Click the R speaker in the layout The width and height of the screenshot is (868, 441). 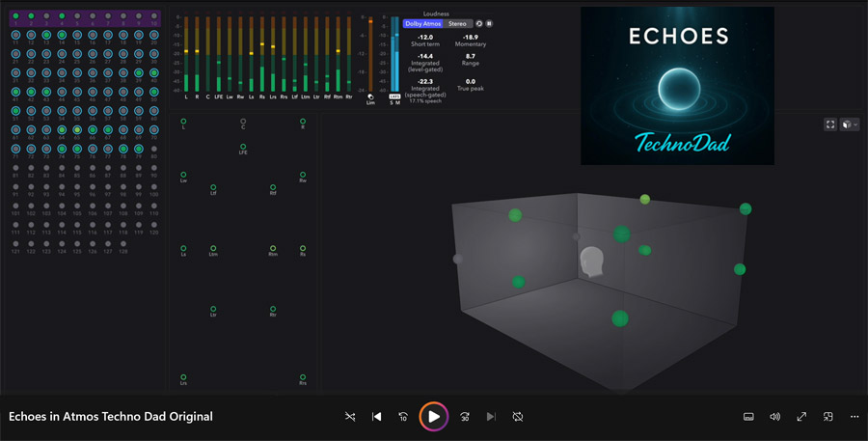tap(303, 122)
